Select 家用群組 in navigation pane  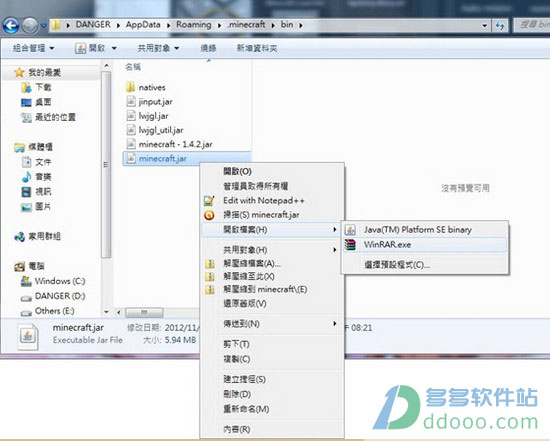tap(37, 236)
